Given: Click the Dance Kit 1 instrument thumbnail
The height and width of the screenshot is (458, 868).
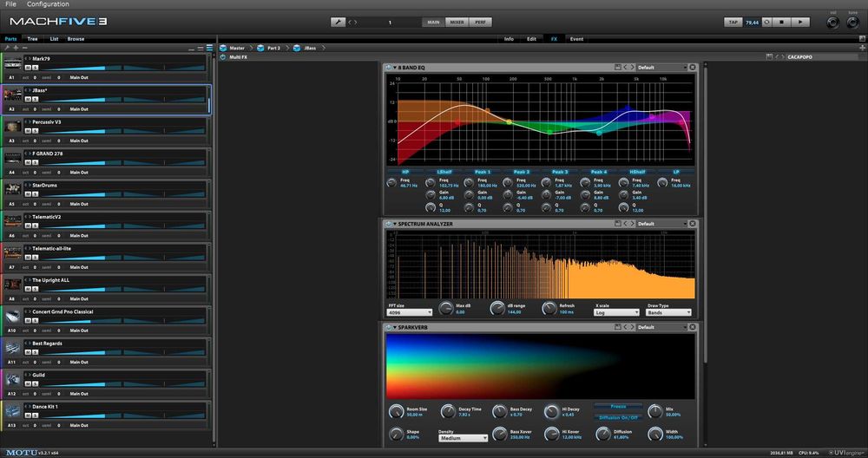Looking at the screenshot, I should point(13,411).
